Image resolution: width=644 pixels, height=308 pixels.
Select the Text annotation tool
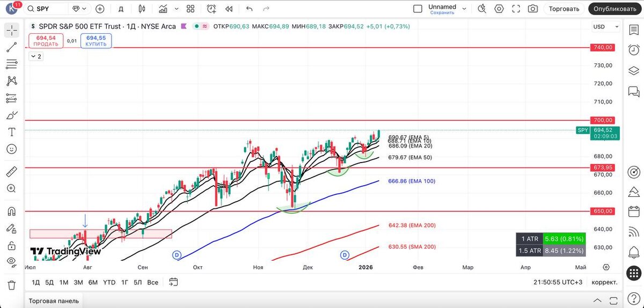pyautogui.click(x=11, y=132)
